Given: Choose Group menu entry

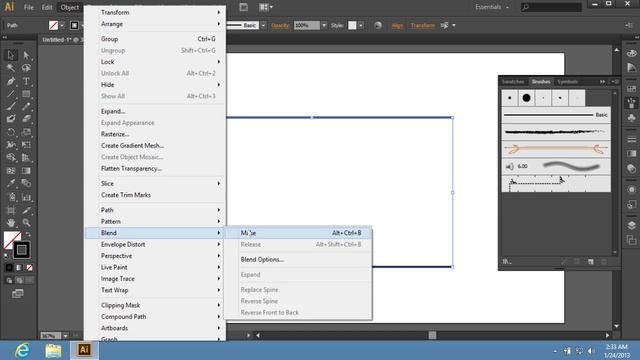Looking at the screenshot, I should tap(155, 39).
